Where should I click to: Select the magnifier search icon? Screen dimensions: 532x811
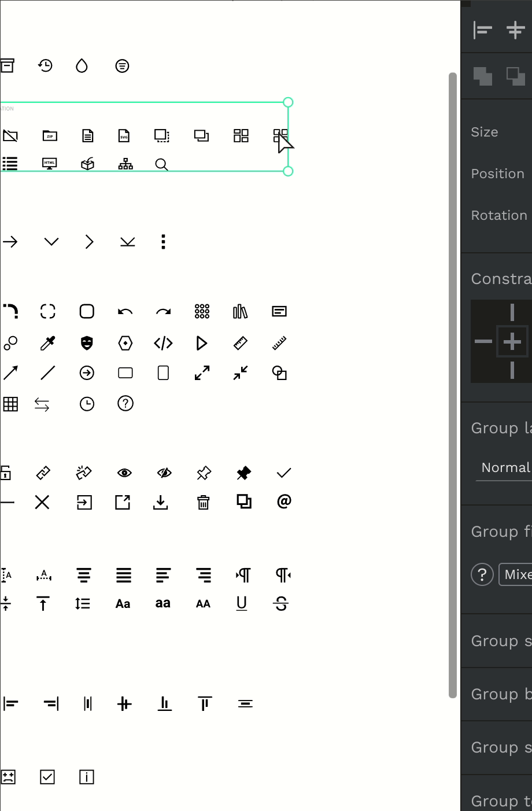pos(162,165)
